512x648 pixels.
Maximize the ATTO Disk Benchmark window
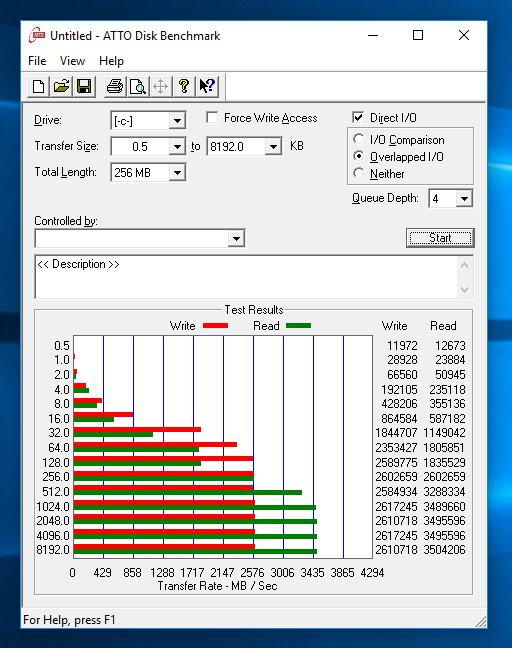(418, 35)
